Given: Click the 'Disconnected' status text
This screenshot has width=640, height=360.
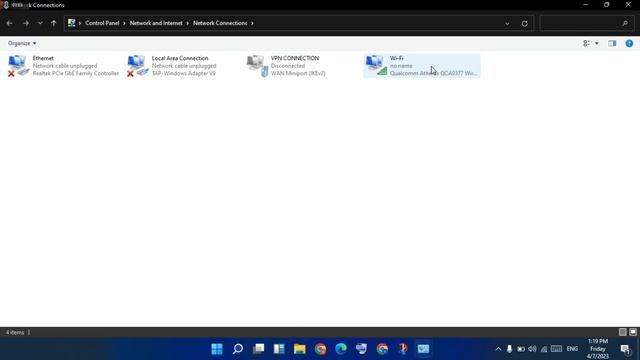Looking at the screenshot, I should [288, 66].
